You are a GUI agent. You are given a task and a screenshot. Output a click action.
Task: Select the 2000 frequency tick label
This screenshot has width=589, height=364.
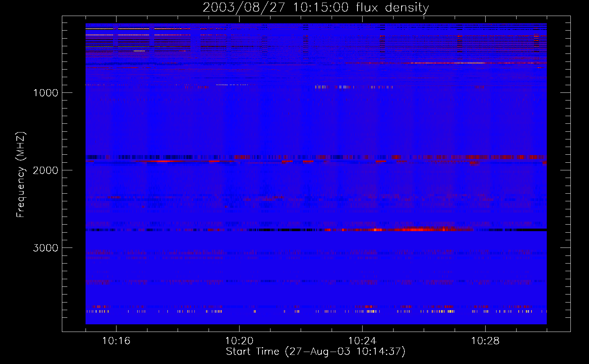(x=46, y=170)
